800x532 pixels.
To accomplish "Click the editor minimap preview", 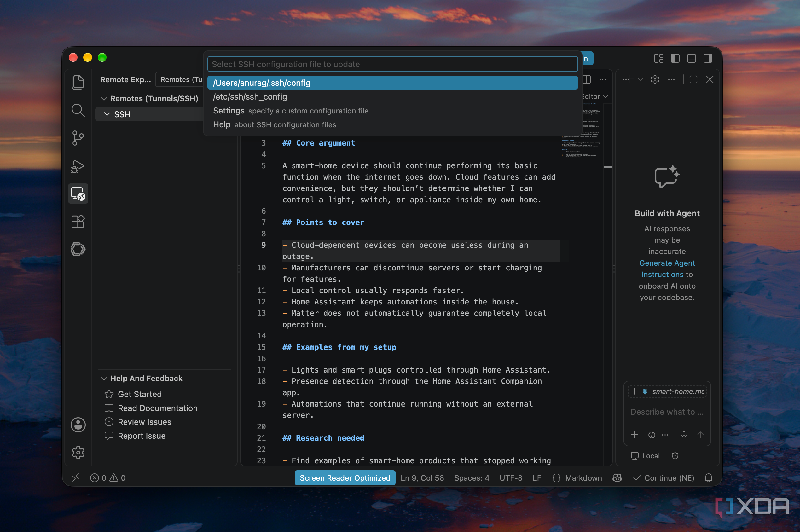I will pyautogui.click(x=582, y=130).
